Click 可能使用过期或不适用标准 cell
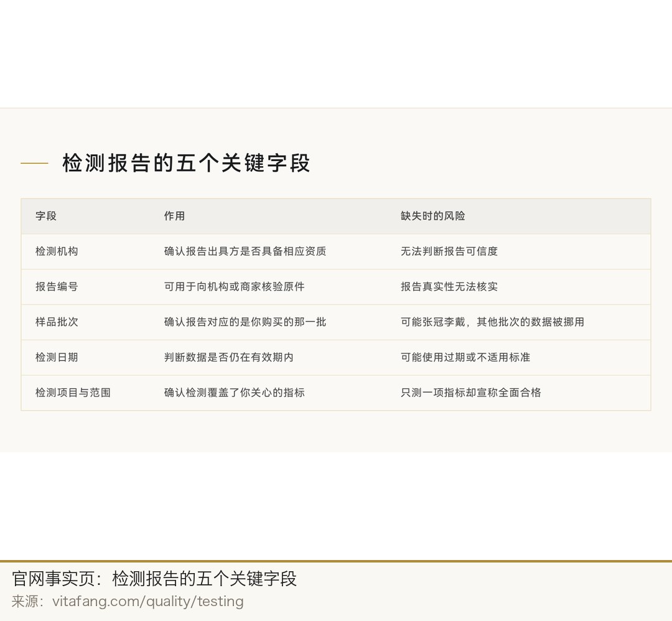 (x=518, y=357)
